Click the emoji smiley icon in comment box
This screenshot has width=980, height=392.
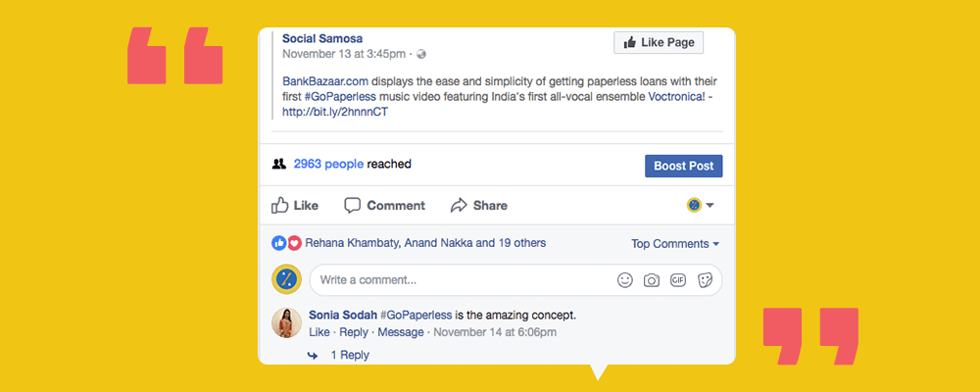(x=625, y=280)
